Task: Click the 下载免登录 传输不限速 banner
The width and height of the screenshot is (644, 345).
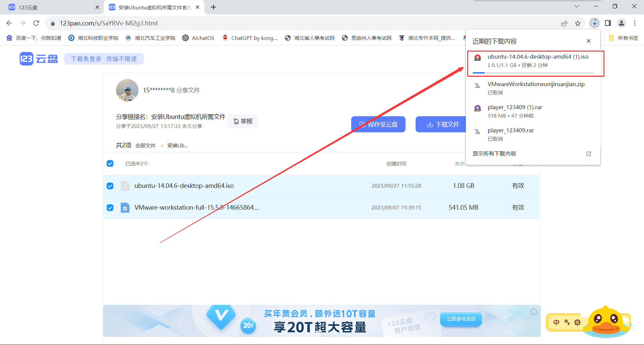Action: [104, 59]
